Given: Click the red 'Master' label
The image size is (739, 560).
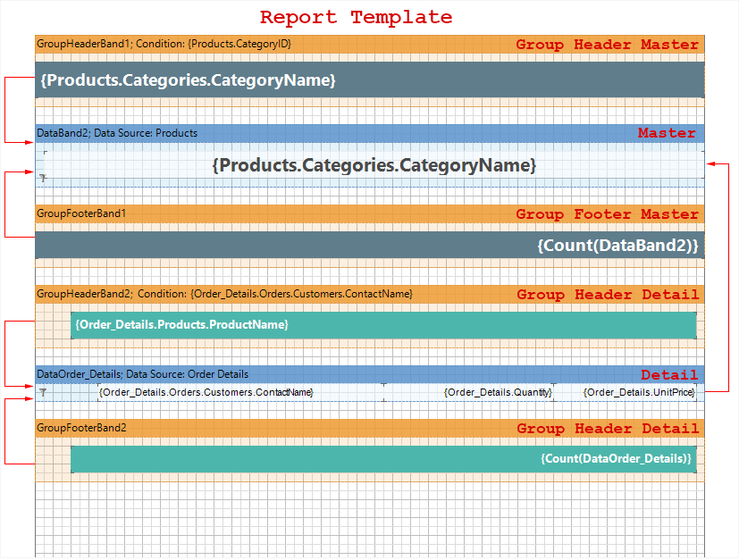Looking at the screenshot, I should click(x=667, y=133).
